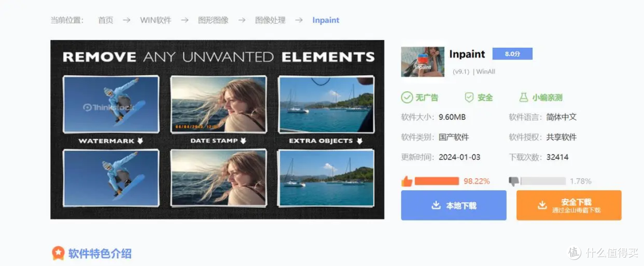Click the thumbs-down dislike icon
644x266 pixels.
point(514,181)
